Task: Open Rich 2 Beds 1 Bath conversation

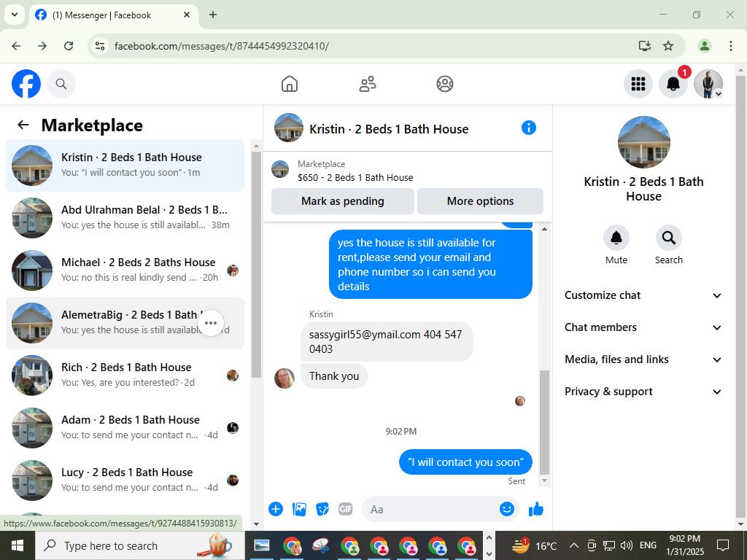Action: pos(125,376)
